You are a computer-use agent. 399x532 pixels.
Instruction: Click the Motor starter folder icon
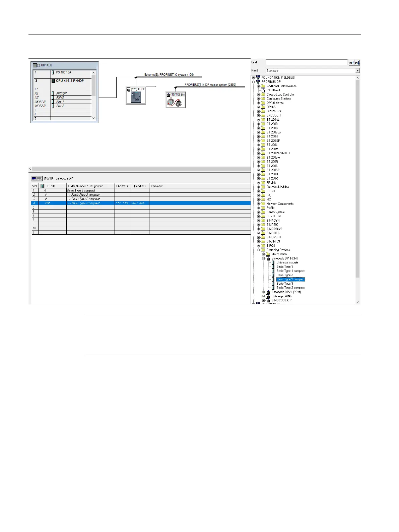coord(268,254)
